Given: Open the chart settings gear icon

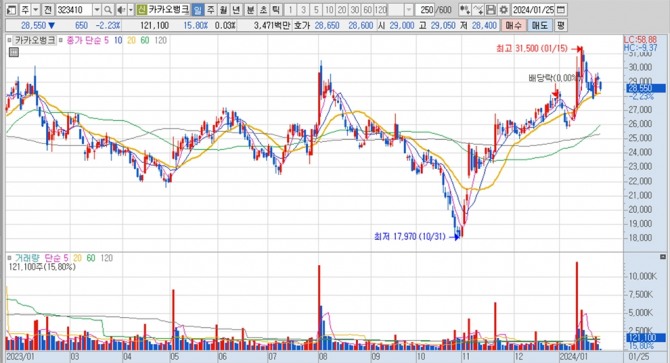Looking at the screenshot, I should click(504, 9).
